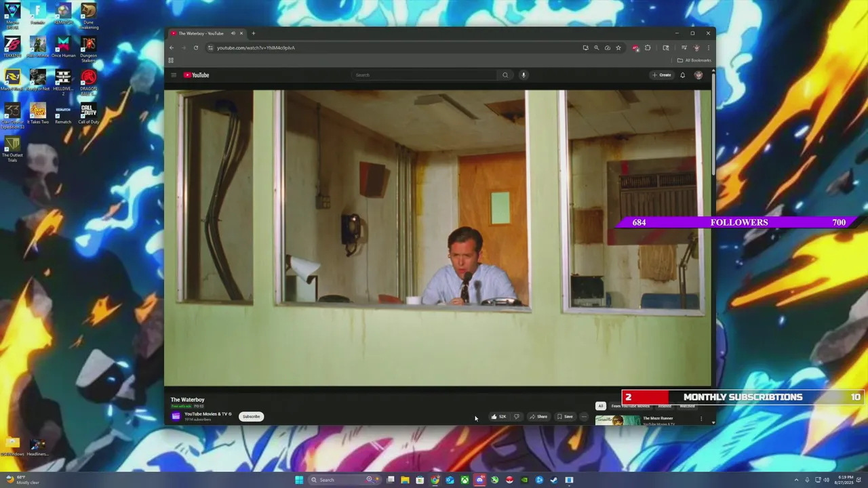Open Chrome three-dot menu
Viewport: 868px width, 488px height.
tap(708, 47)
